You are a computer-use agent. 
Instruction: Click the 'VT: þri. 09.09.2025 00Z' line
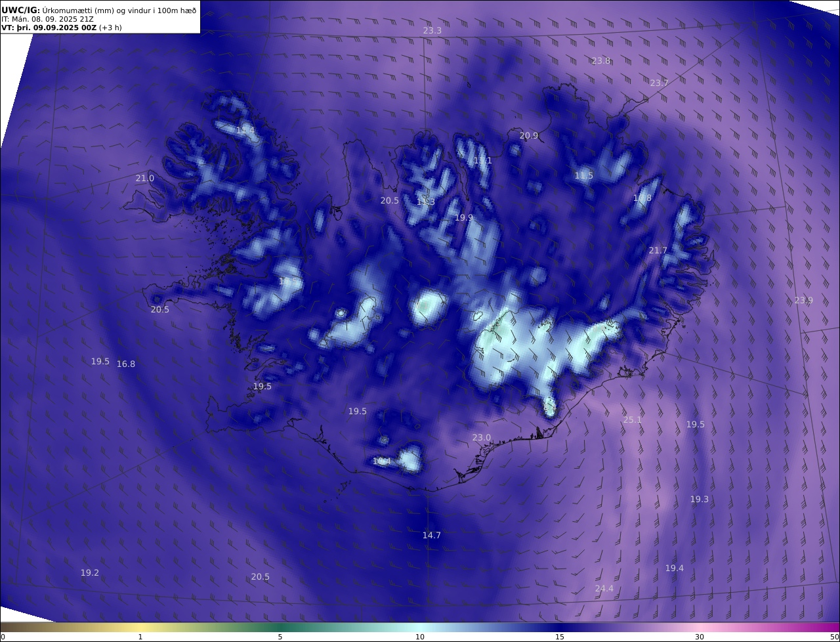coord(61,28)
